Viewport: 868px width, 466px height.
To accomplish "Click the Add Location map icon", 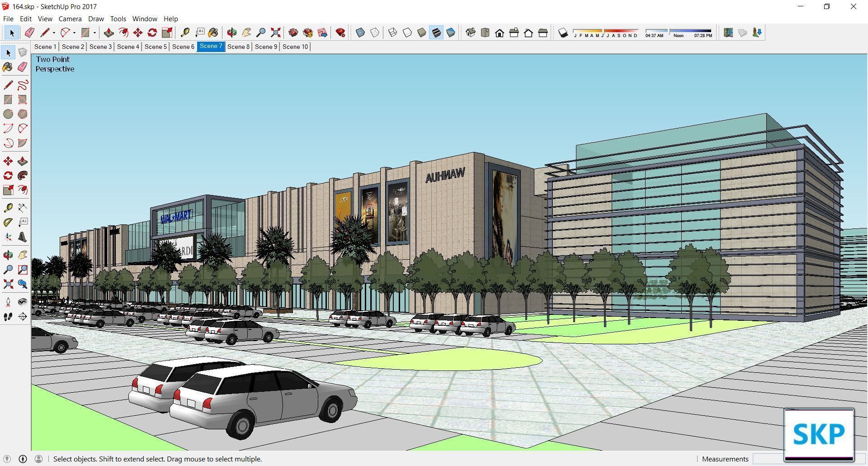I will [728, 33].
